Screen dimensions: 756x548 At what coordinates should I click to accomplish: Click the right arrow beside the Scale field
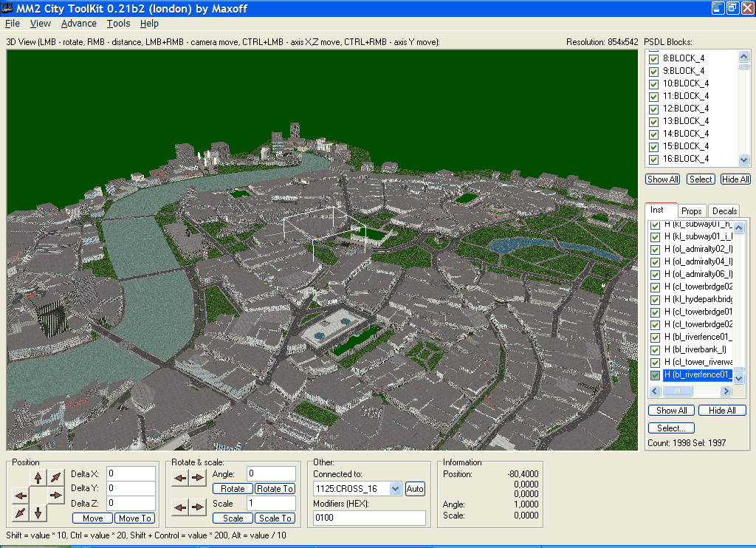tap(197, 507)
